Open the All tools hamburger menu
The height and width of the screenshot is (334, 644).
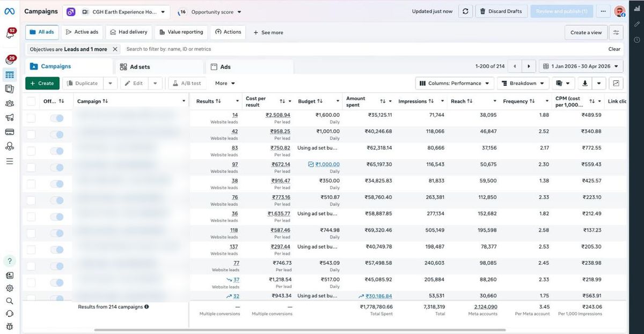pos(10,161)
